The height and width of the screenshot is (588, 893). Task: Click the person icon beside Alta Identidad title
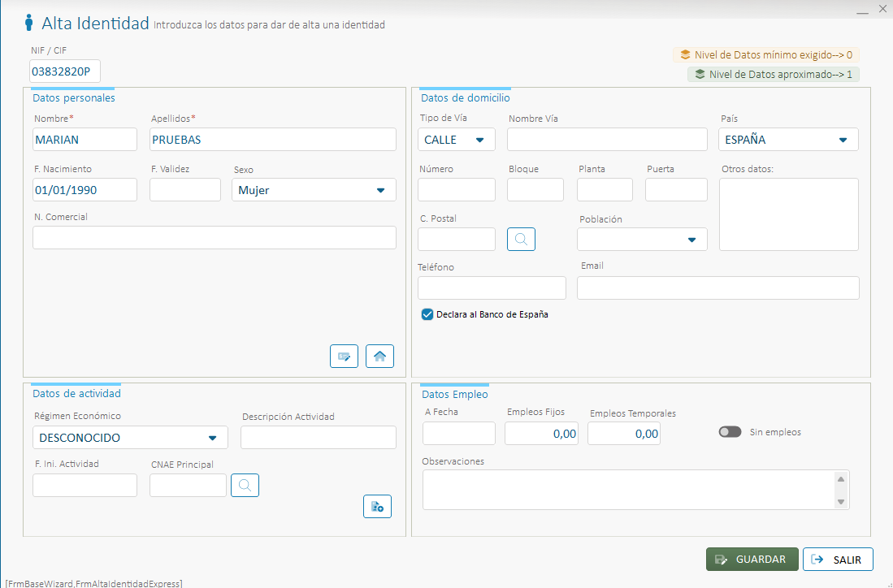(x=29, y=24)
